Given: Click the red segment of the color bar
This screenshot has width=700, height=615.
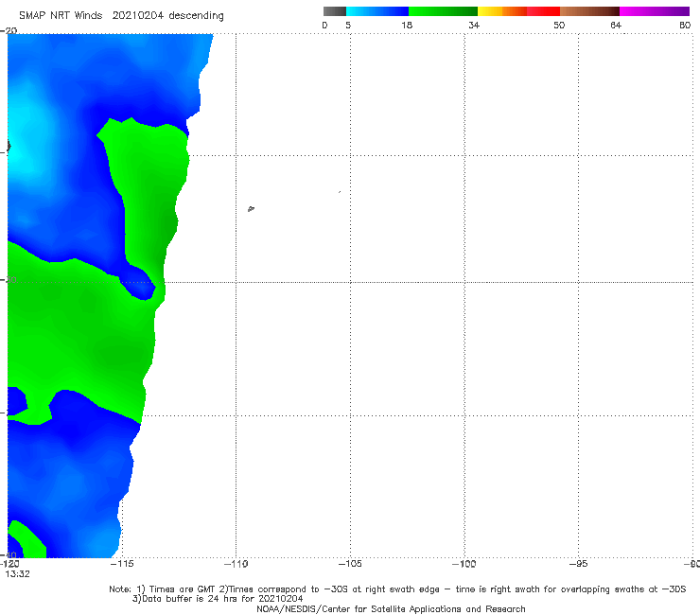Looking at the screenshot, I should 543,11.
